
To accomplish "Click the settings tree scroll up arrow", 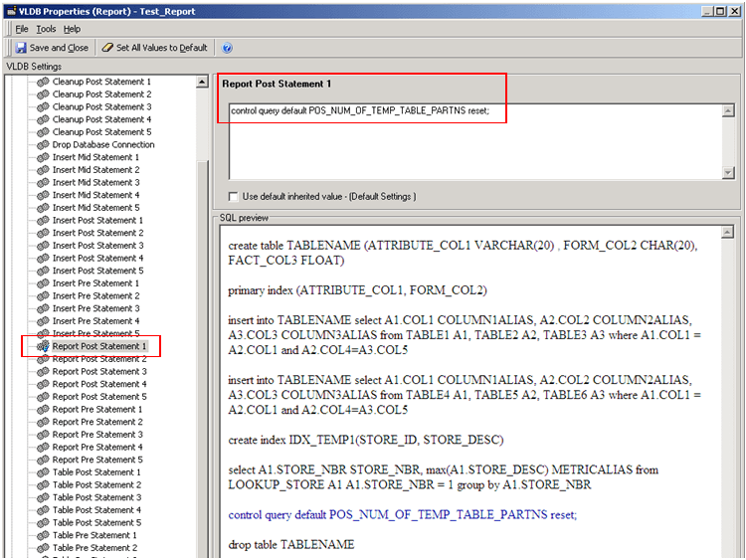I will [x=202, y=82].
